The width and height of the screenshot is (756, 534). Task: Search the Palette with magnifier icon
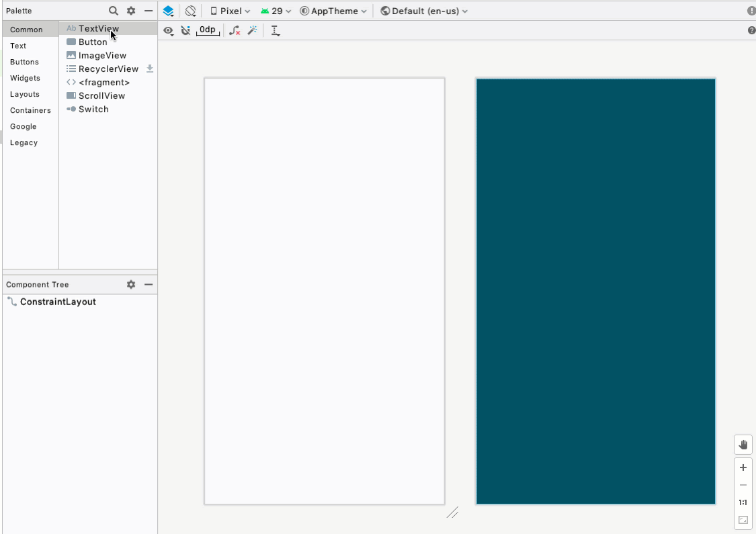[x=114, y=11]
